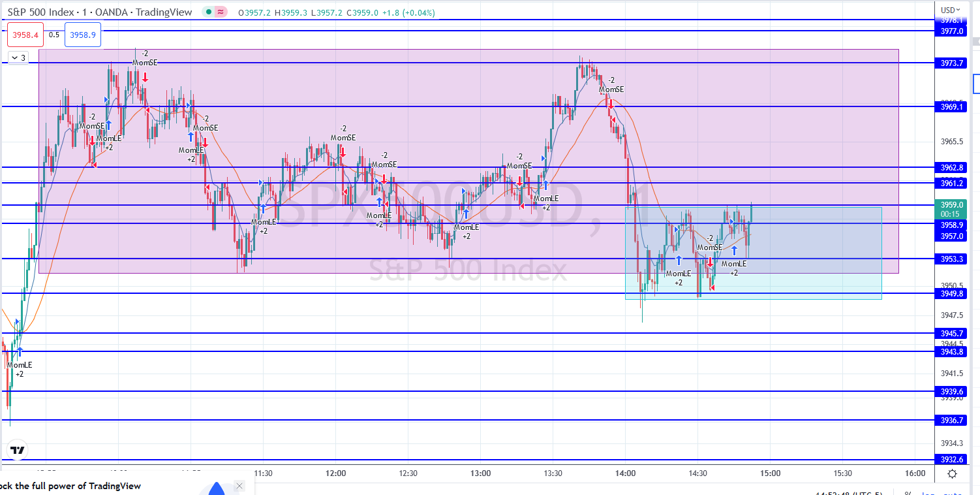Select the light cyan rectangle drawing

point(753,253)
